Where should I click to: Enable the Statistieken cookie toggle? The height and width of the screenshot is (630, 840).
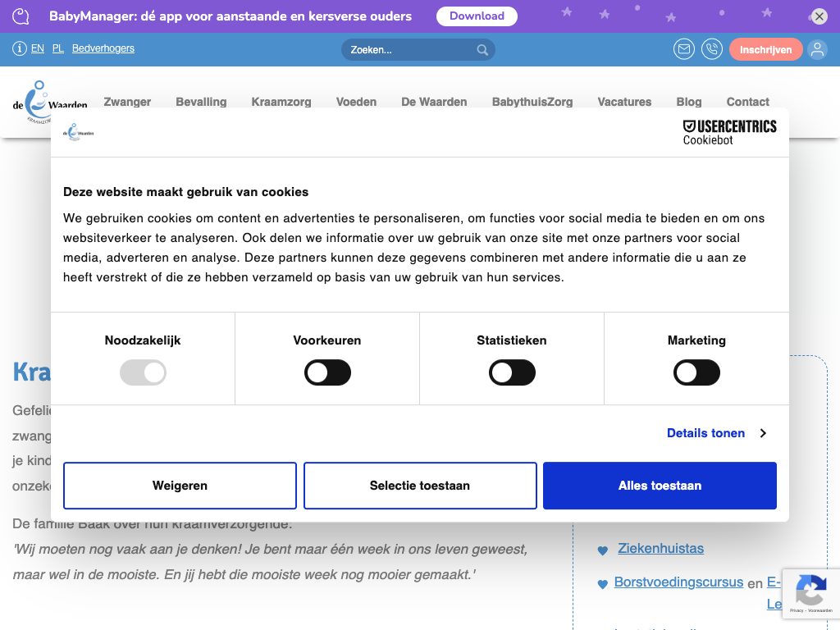[x=512, y=373]
